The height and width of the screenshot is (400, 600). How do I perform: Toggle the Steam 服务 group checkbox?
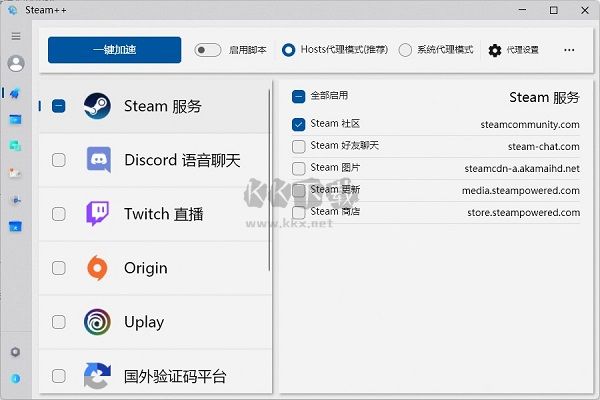click(59, 106)
